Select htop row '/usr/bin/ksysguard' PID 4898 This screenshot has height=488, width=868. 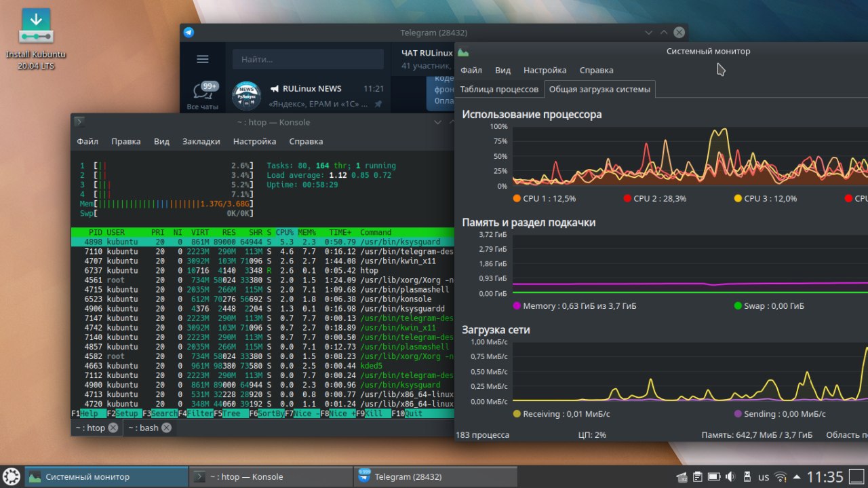click(x=262, y=242)
